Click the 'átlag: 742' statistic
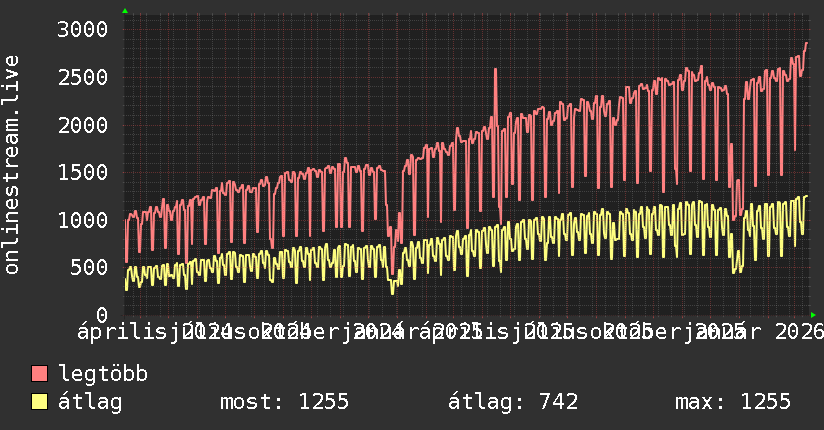 point(513,402)
